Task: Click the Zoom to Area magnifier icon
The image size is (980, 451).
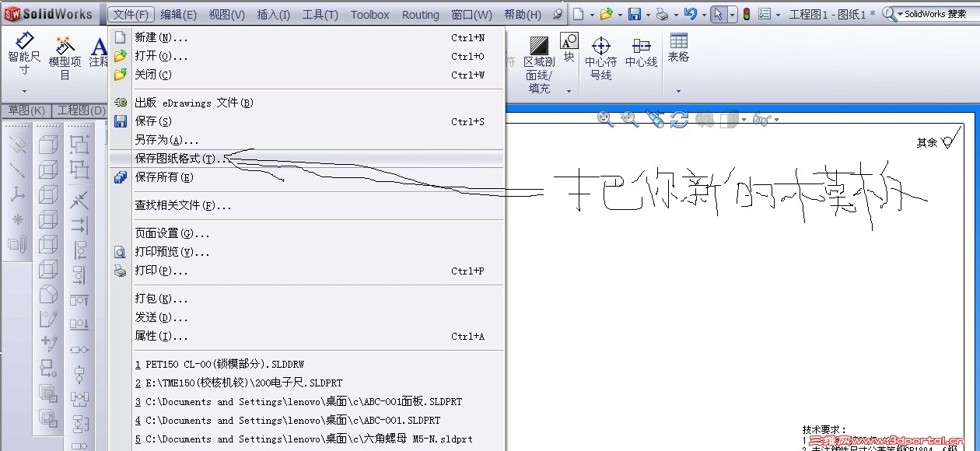Action: (630, 118)
